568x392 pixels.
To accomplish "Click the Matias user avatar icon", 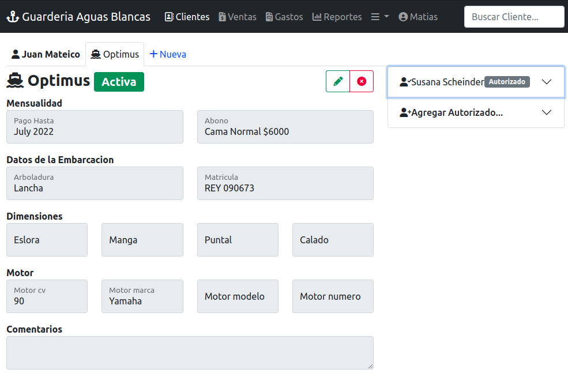I will 403,17.
